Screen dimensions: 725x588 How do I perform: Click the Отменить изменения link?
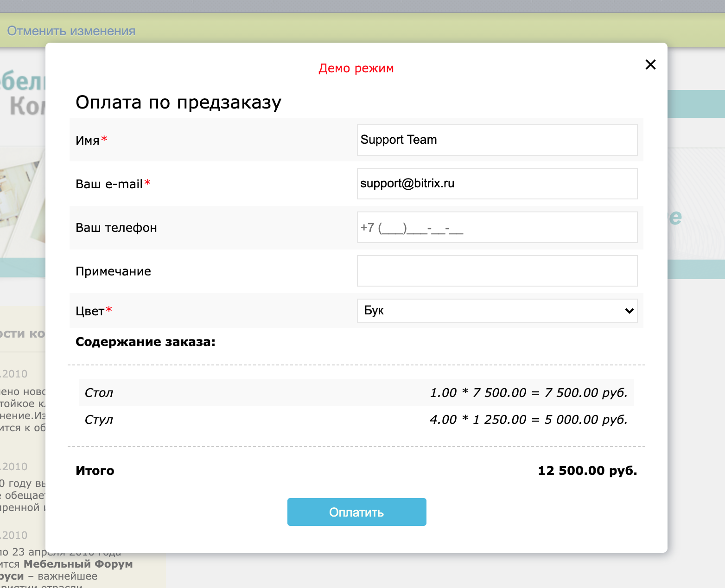71,31
